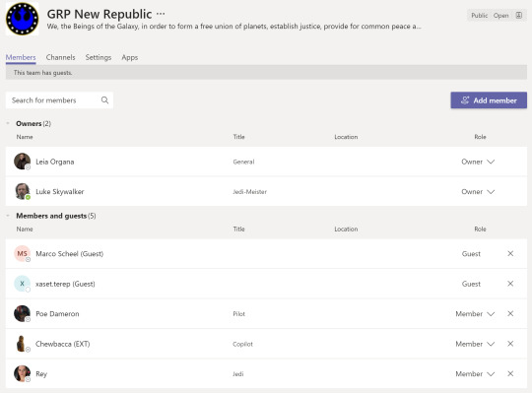Viewport: 532px width, 393px height.
Task: Switch to the Settings tab
Action: 99,57
